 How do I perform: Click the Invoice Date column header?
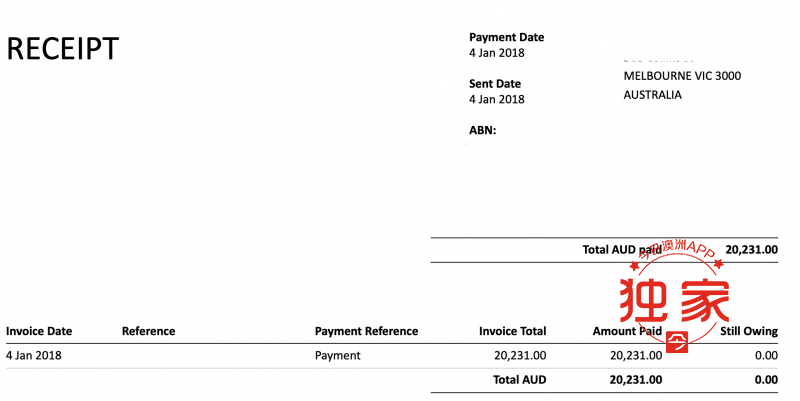tap(39, 332)
